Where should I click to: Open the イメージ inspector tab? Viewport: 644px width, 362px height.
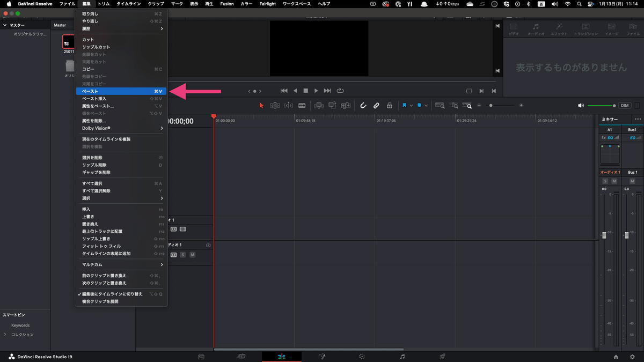click(x=612, y=29)
